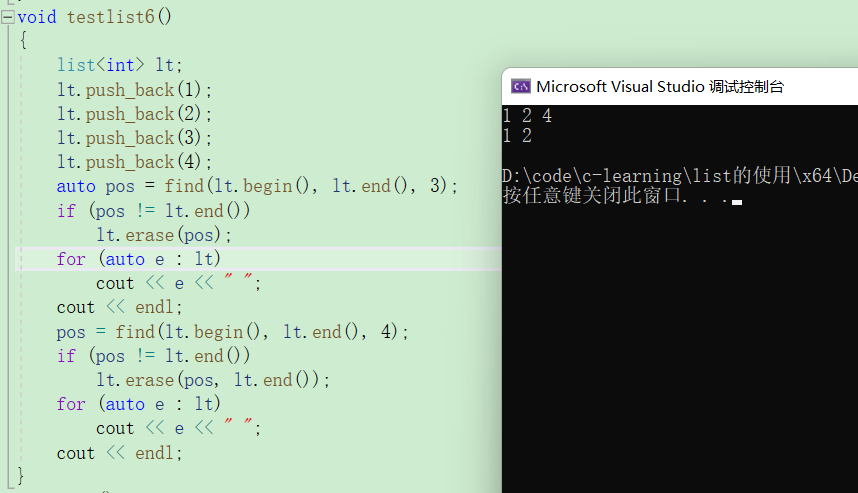Click console output line "1 2 4"
858x493 pixels.
click(527, 115)
